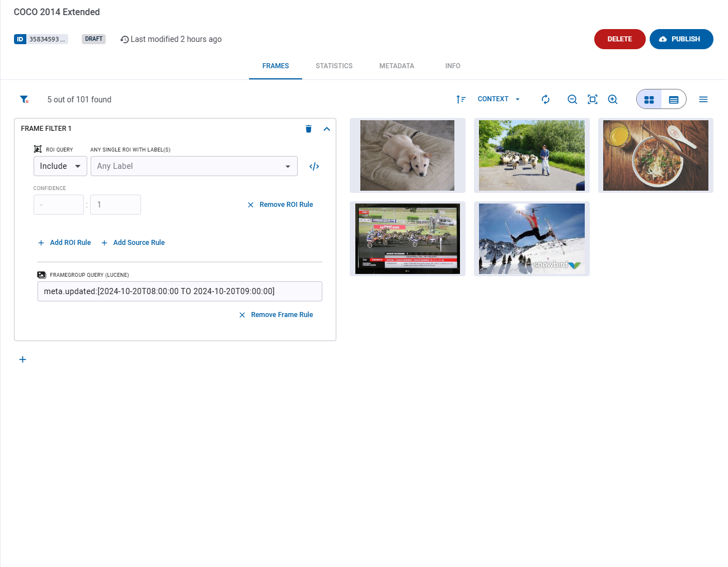Select the puppy image thumbnail
Viewport: 728px width, 567px height.
tap(407, 155)
